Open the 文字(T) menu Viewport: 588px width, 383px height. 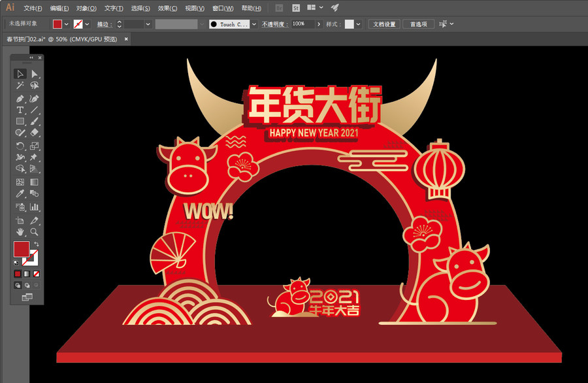pos(114,8)
